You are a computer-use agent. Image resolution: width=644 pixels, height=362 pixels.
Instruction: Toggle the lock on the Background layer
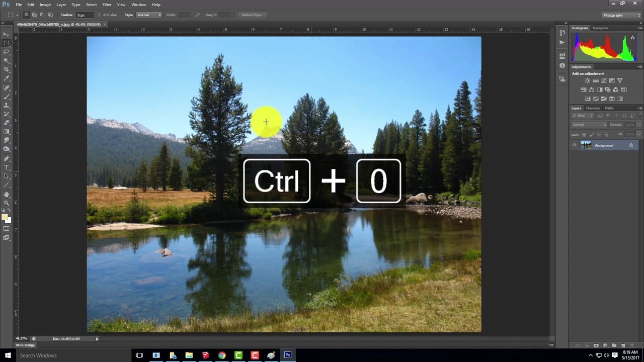click(631, 145)
